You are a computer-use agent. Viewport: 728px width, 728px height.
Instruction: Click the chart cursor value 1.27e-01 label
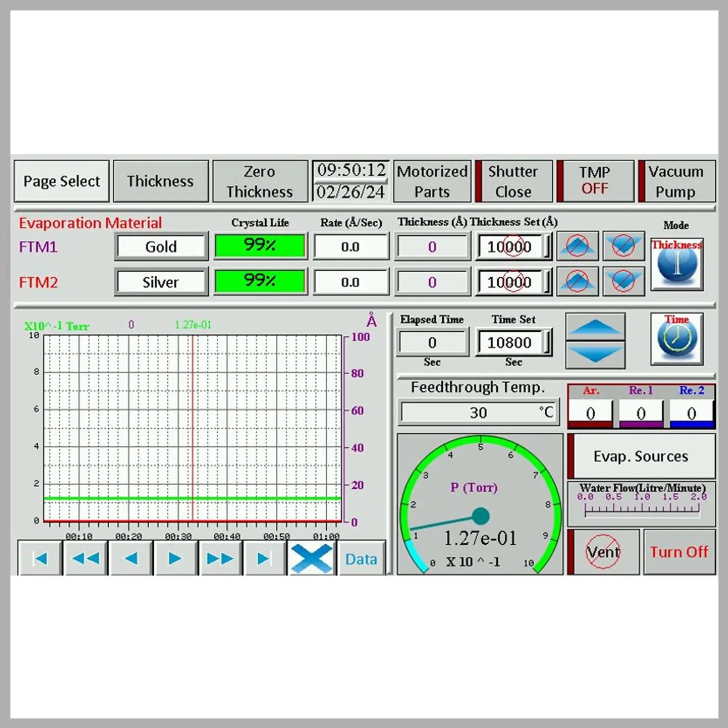click(193, 324)
